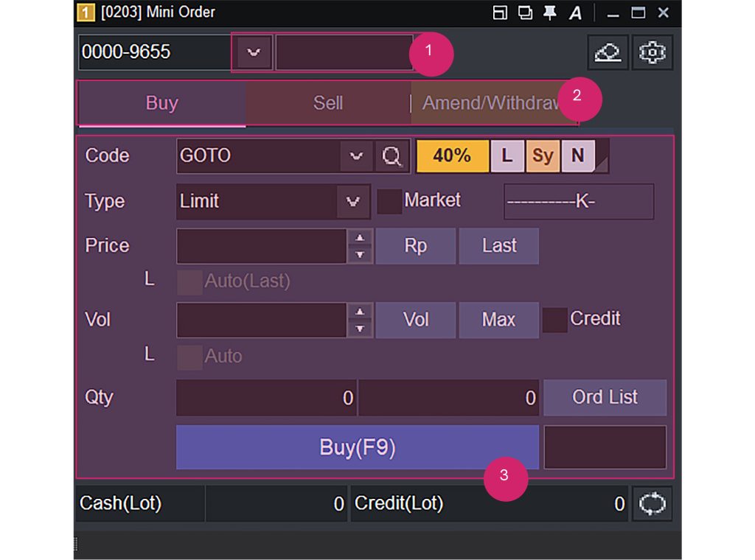Click the eraser clear icon
The height and width of the screenshot is (560, 755).
pos(608,52)
